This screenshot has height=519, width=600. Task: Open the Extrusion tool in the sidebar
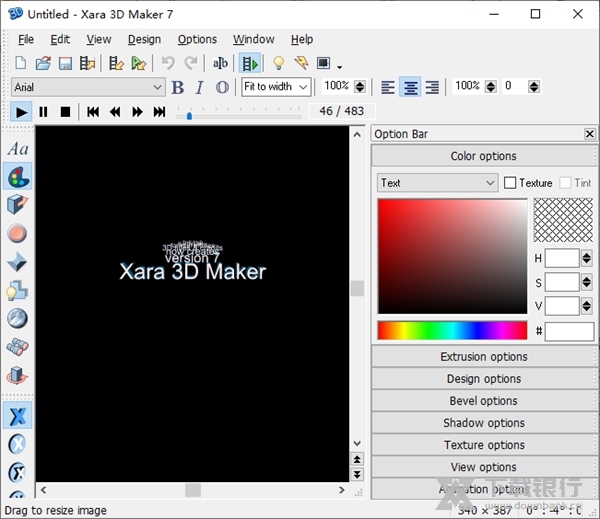[17, 205]
